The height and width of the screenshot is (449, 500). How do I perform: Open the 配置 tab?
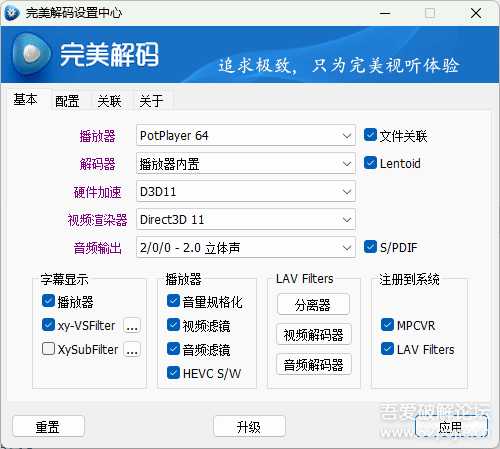[67, 101]
